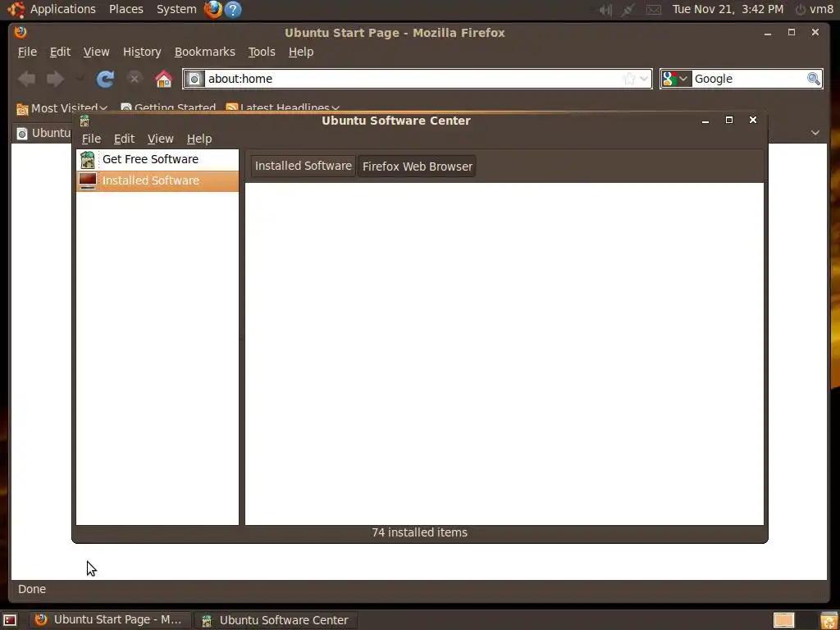Click Installed Software breadcrumb button
This screenshot has height=630, width=840.
[304, 166]
